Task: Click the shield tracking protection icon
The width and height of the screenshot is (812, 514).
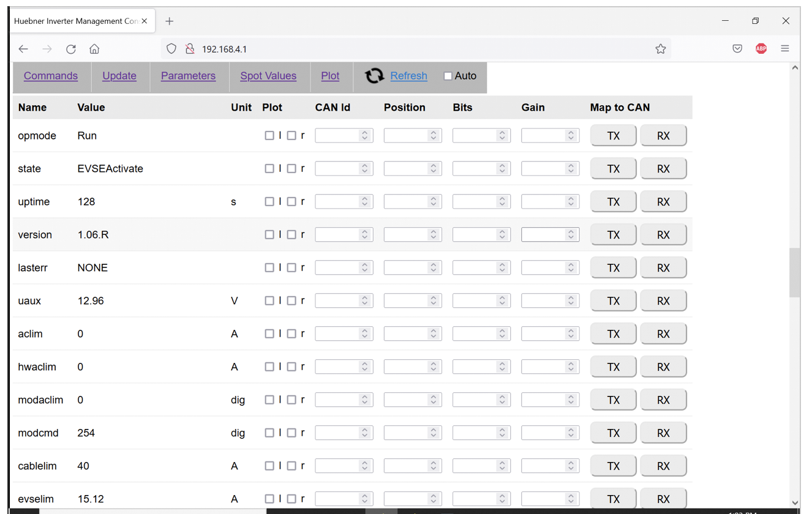Action: coord(171,49)
